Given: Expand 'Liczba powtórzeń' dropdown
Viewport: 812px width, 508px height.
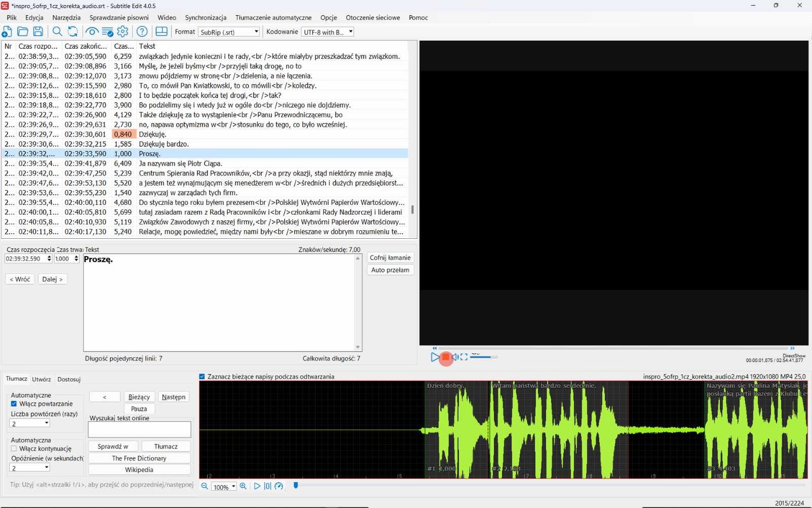Looking at the screenshot, I should [30, 423].
